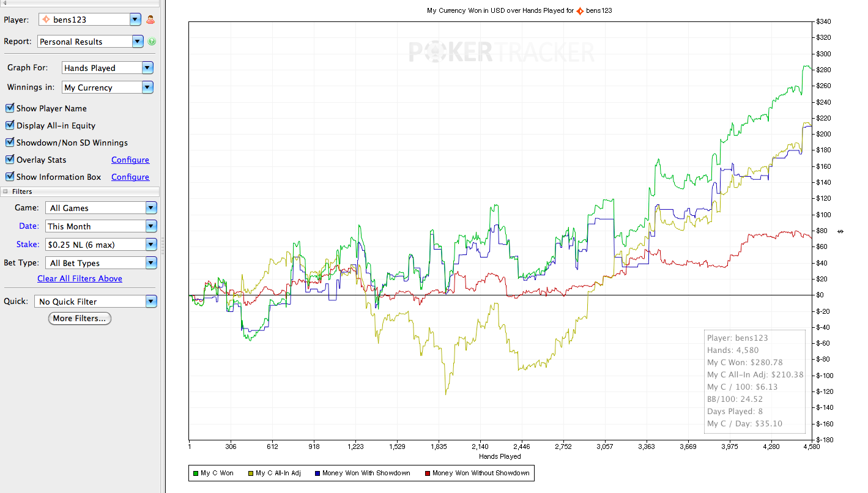Click "Days Played: 8" in the information box
The image size is (868, 493).
pyautogui.click(x=735, y=411)
